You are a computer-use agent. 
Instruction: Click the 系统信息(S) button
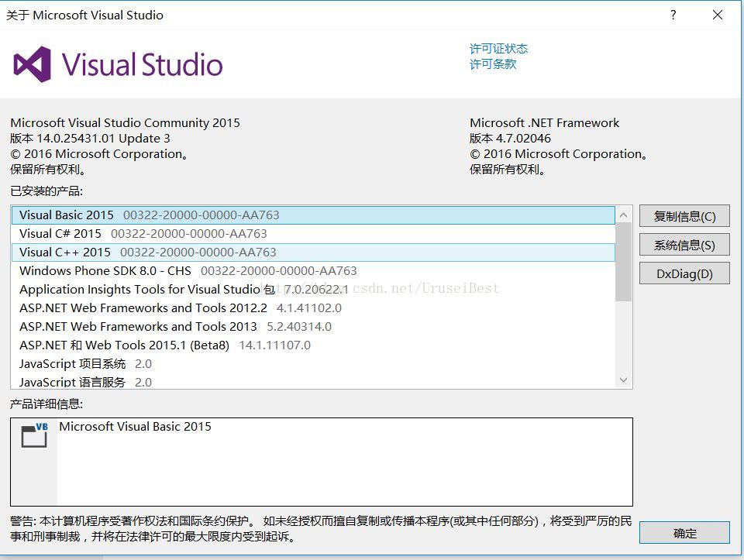point(684,246)
